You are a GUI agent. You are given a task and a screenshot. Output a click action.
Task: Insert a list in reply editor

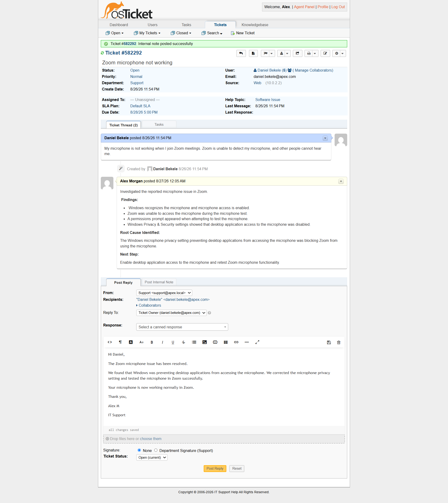pyautogui.click(x=194, y=342)
